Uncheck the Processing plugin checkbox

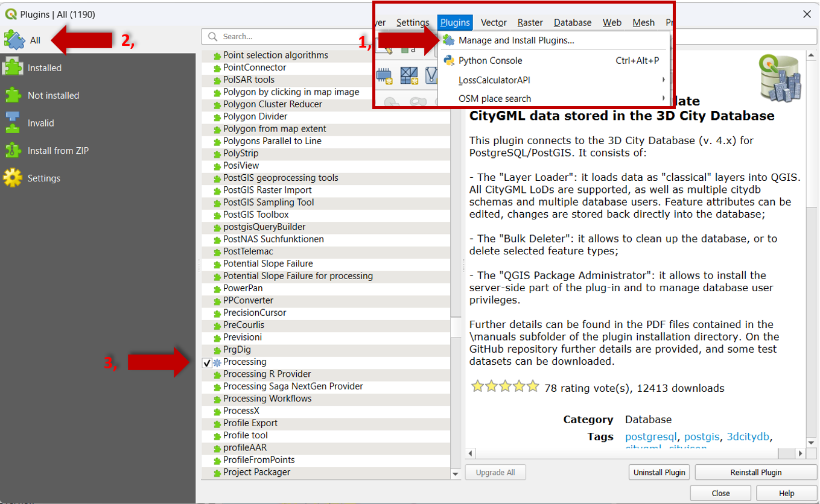(x=207, y=362)
